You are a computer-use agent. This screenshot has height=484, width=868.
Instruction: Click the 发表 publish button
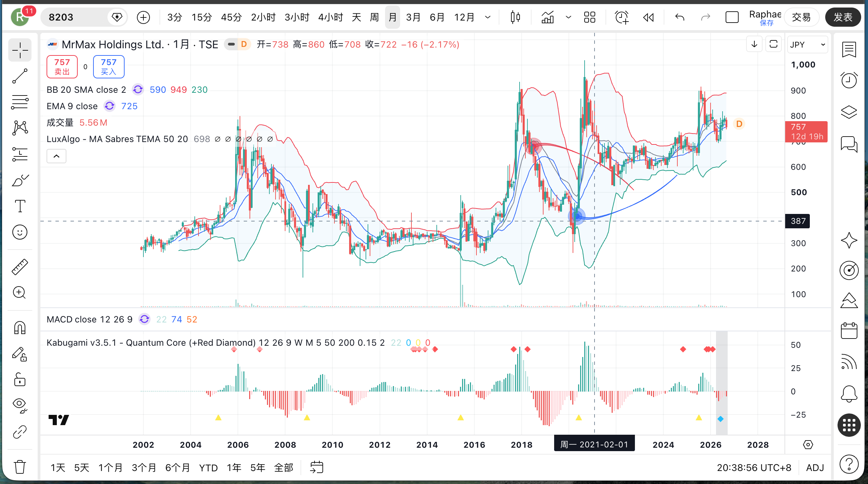click(x=843, y=17)
